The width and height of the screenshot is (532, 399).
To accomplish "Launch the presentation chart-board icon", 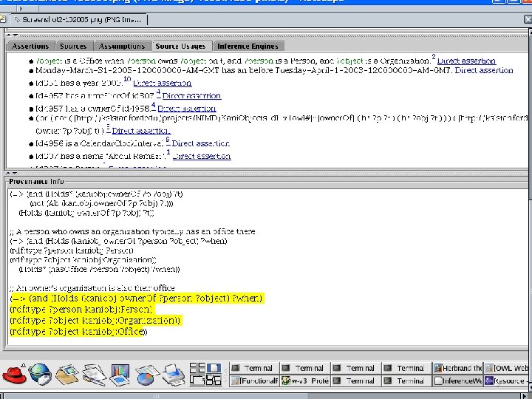I will click(120, 375).
